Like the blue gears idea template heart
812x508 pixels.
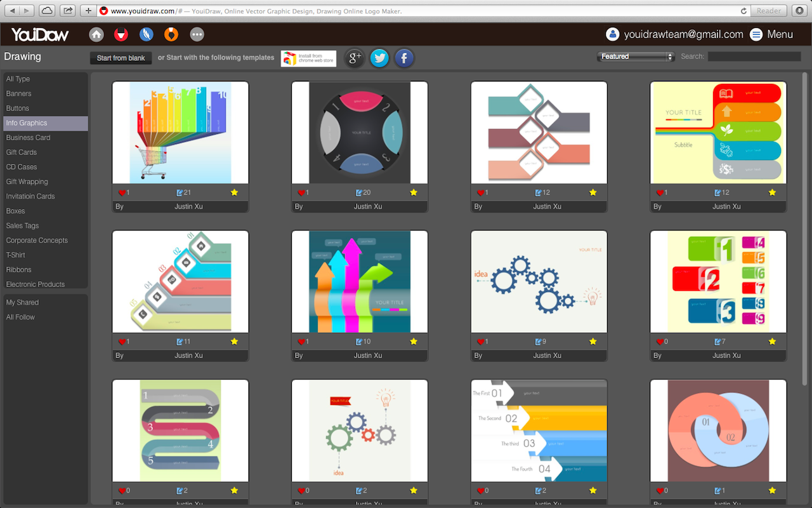point(481,342)
